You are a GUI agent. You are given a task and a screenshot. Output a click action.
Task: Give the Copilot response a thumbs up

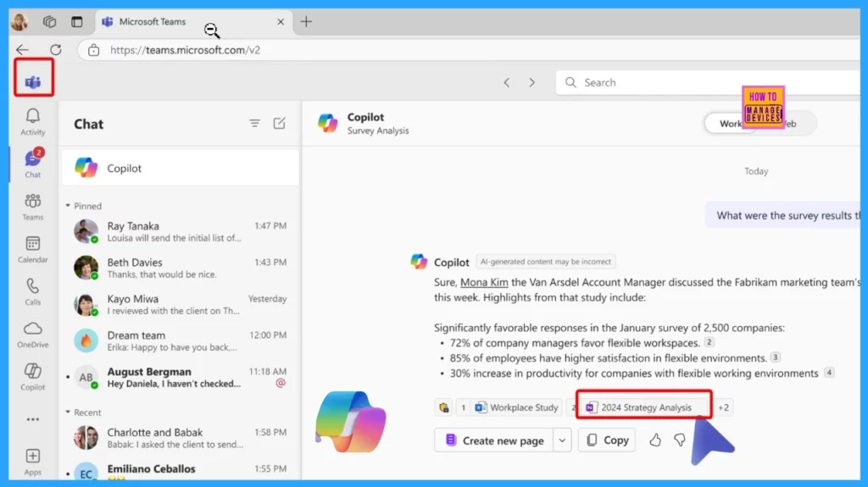coord(655,440)
